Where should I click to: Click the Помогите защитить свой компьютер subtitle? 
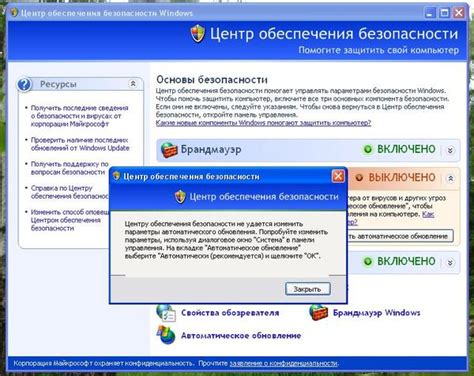pyautogui.click(x=378, y=50)
